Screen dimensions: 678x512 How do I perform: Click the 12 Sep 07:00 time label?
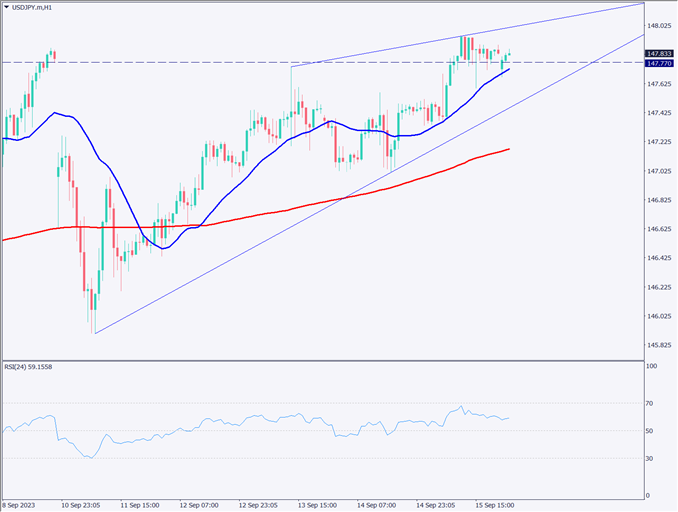tap(200, 504)
